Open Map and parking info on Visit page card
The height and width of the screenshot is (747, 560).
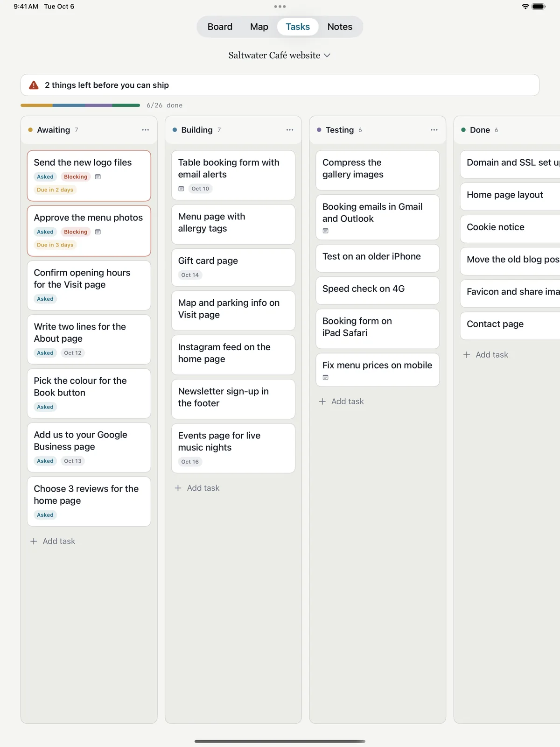pos(233,310)
